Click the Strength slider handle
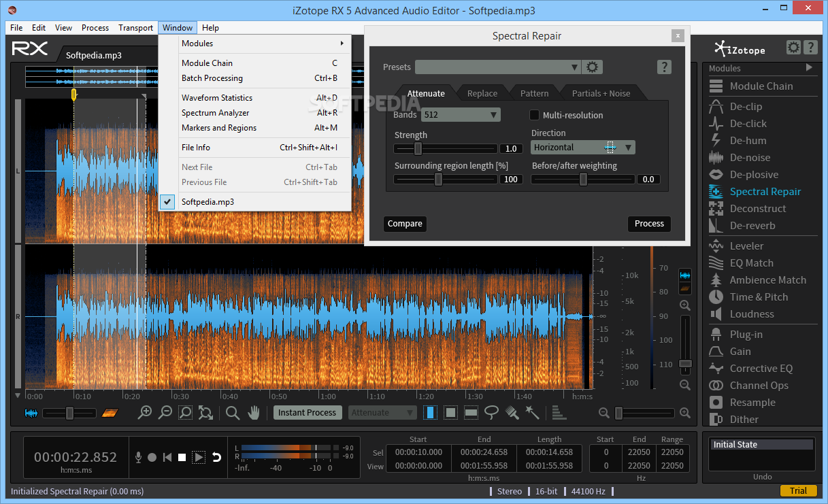Screen dimensions: 828x504 (x=418, y=148)
